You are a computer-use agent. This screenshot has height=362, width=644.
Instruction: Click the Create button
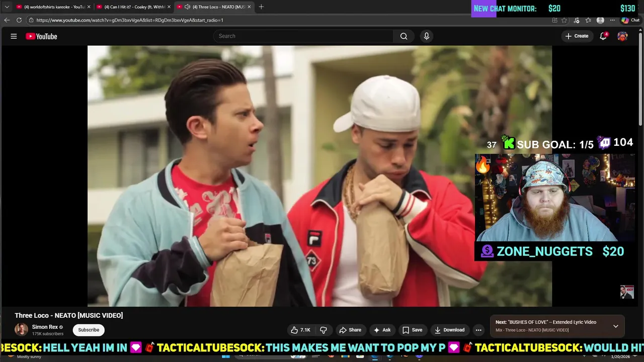tap(577, 36)
